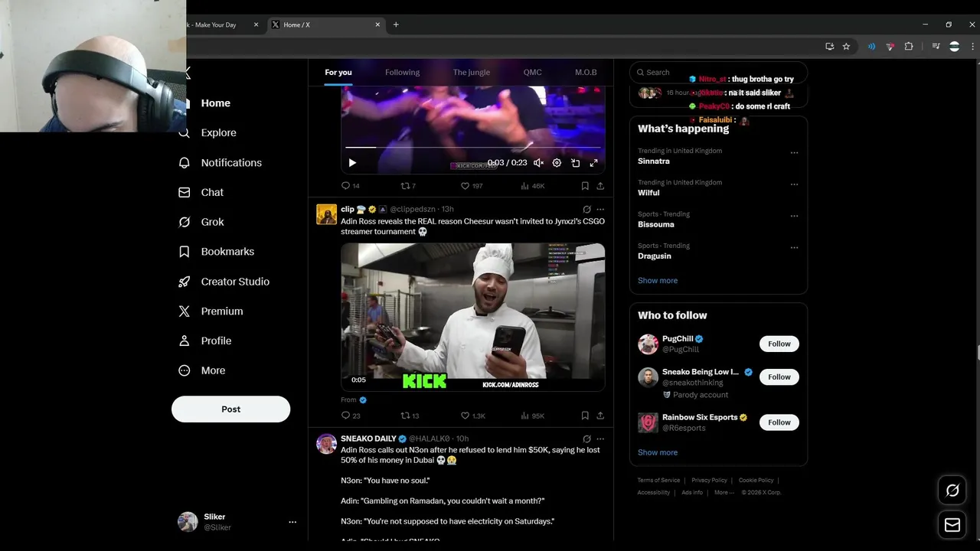Image resolution: width=980 pixels, height=551 pixels.
Task: Bookmark this page with star icon
Action: click(846, 47)
